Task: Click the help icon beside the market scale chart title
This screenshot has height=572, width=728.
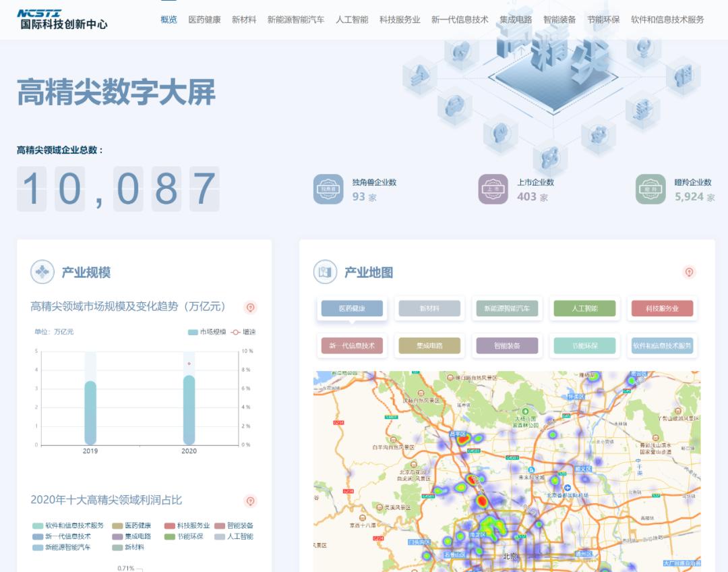Action: pyautogui.click(x=251, y=308)
